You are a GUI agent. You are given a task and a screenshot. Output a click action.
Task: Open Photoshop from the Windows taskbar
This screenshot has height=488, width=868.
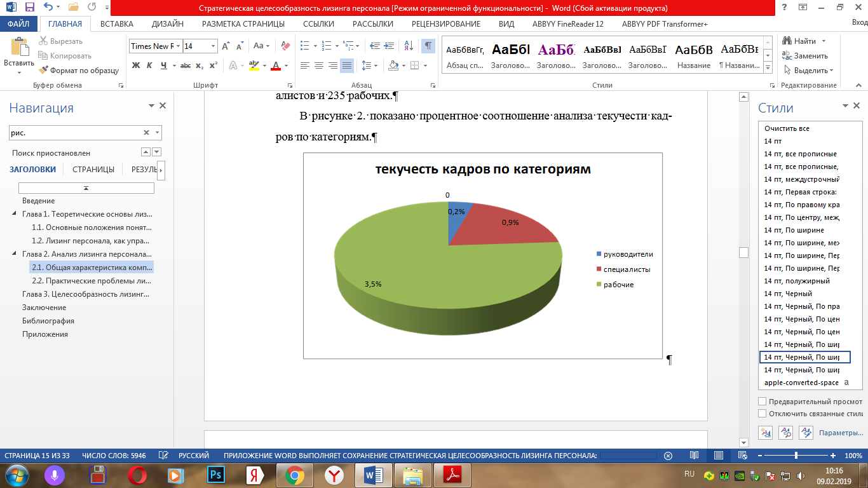[215, 475]
